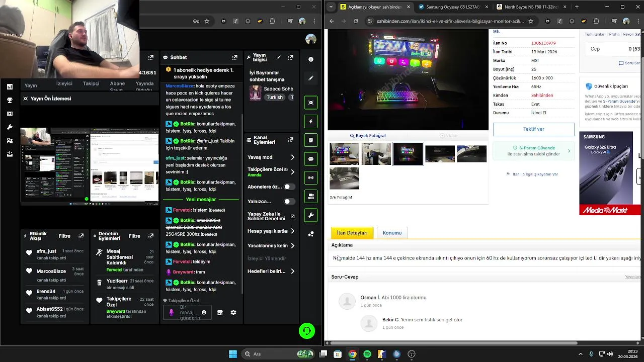Open Filtre in Denetim Eylemleri panel
This screenshot has width=644, height=362.
click(x=134, y=236)
